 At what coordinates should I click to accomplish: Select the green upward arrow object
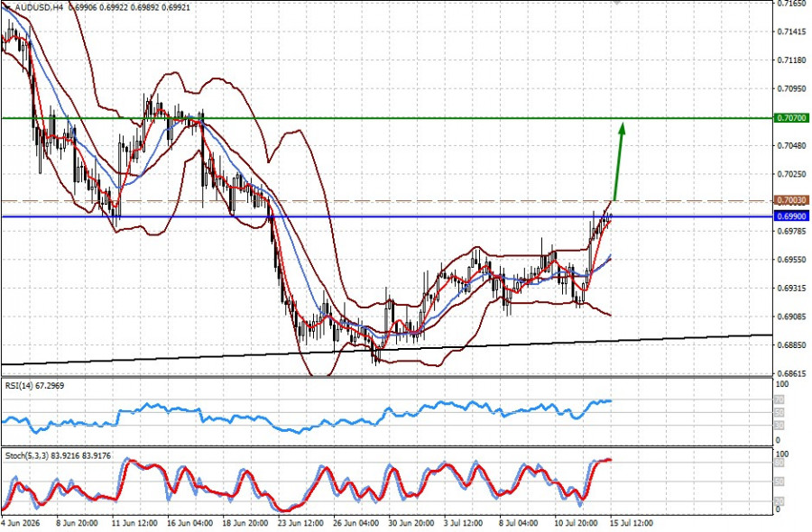618,161
